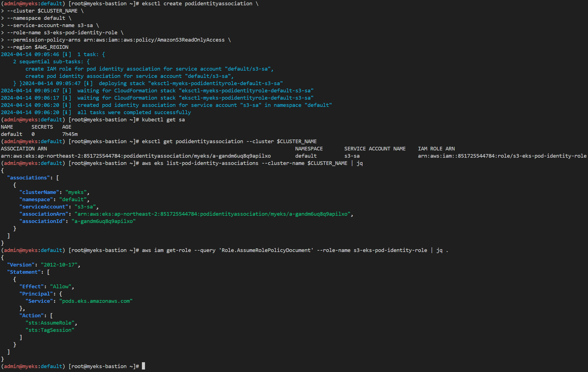Click the "namespace" JSON key
588x372 pixels.
point(36,200)
